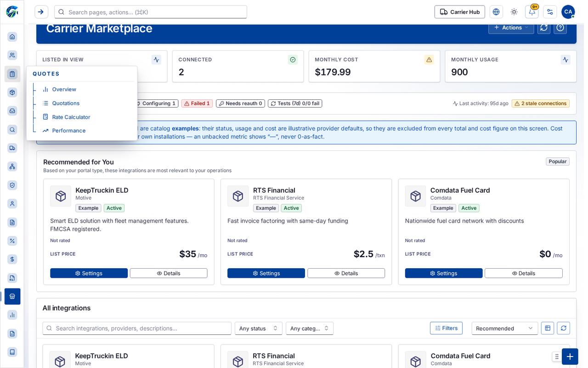This screenshot has width=588, height=368.
Task: Open Settings for RTS Financial
Action: click(266, 273)
